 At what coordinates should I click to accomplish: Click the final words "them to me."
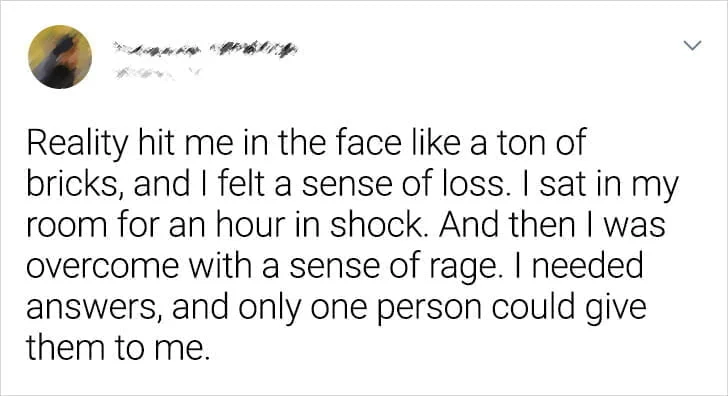(x=118, y=348)
